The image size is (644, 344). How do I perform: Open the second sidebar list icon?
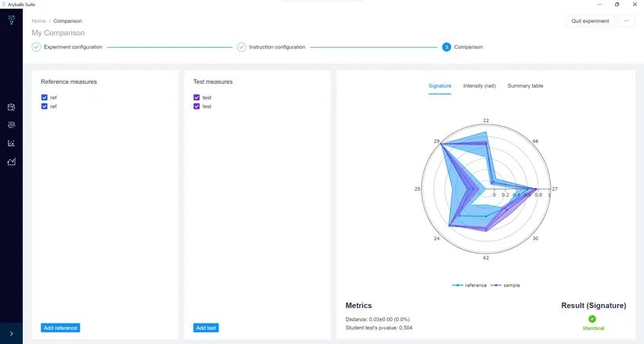pyautogui.click(x=11, y=125)
